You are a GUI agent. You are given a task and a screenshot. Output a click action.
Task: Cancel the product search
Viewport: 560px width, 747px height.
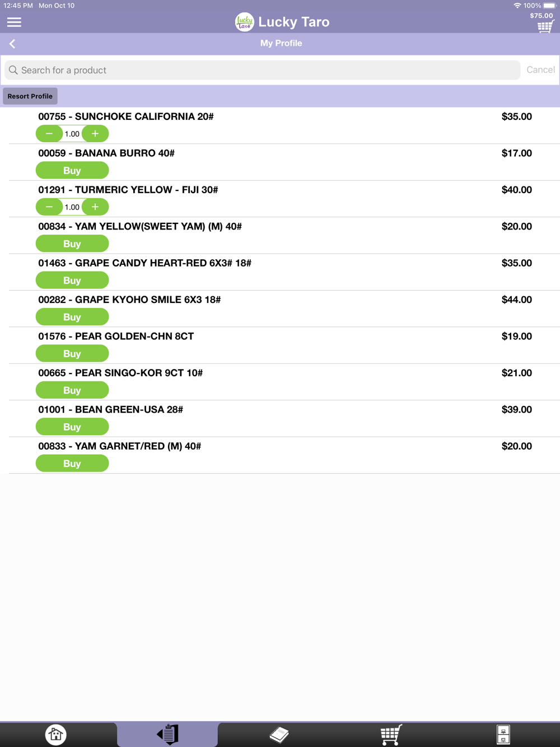(x=540, y=70)
